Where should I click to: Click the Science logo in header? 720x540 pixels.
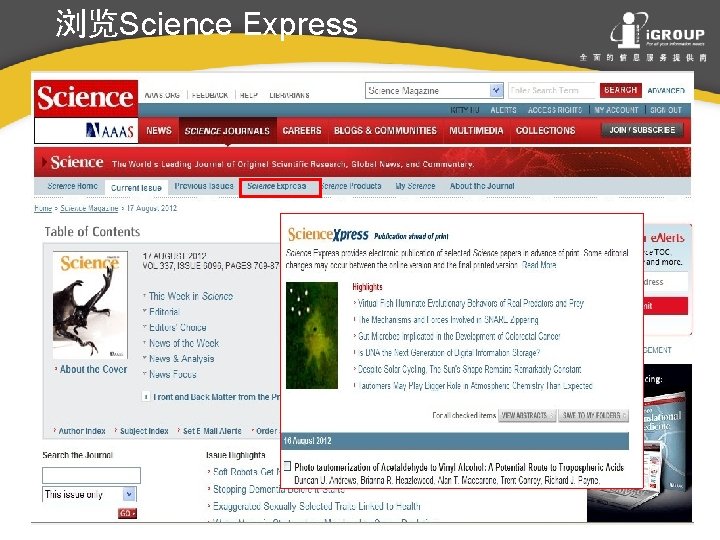86,98
